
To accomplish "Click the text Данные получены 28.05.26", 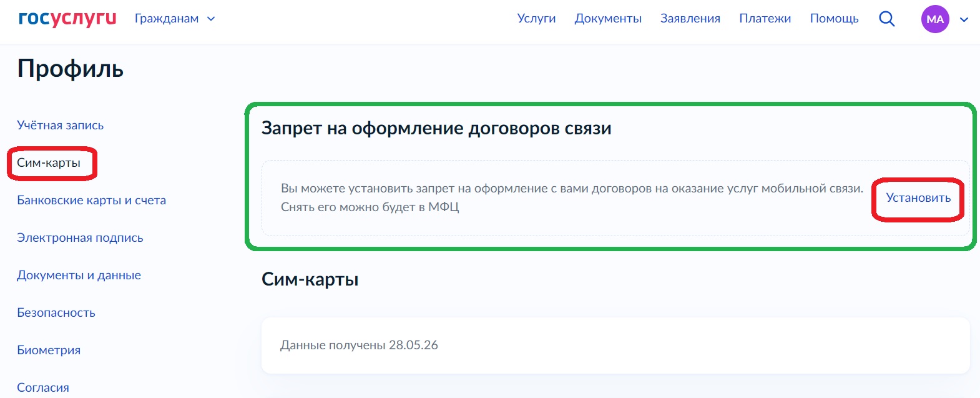I will (x=359, y=345).
